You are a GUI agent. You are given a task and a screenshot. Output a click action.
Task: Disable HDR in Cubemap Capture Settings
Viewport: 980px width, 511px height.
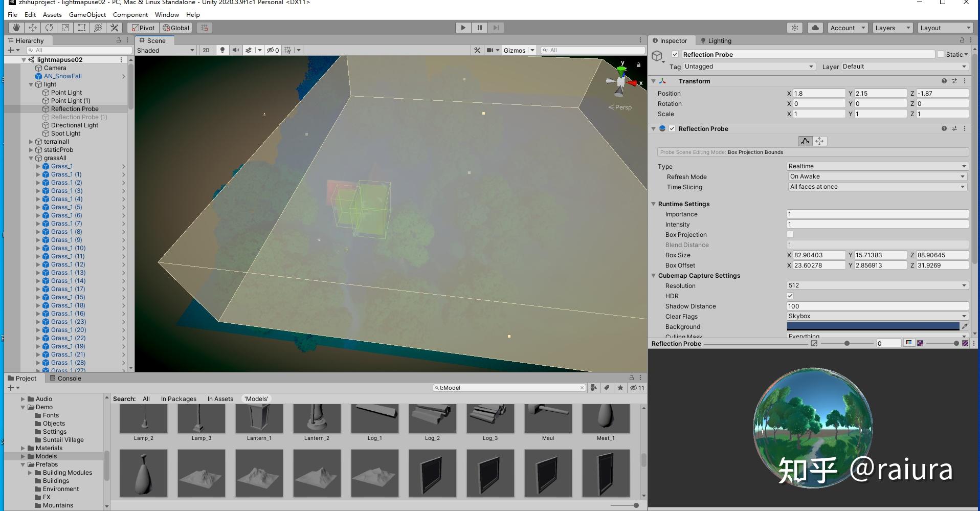coord(790,296)
